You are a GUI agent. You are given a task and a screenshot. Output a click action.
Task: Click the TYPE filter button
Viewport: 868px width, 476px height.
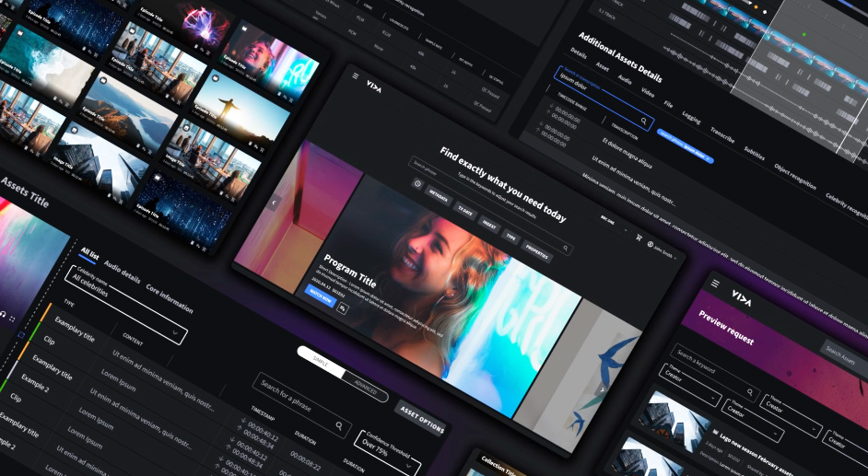(x=511, y=238)
